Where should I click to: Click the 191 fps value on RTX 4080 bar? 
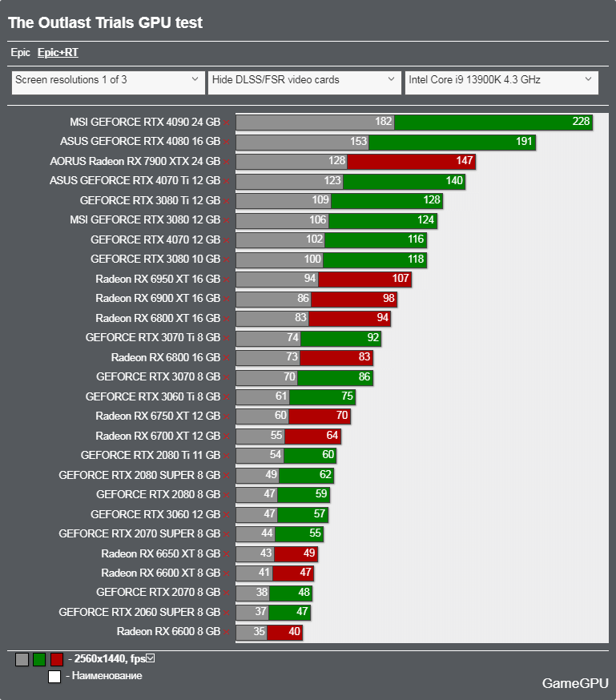pyautogui.click(x=524, y=142)
